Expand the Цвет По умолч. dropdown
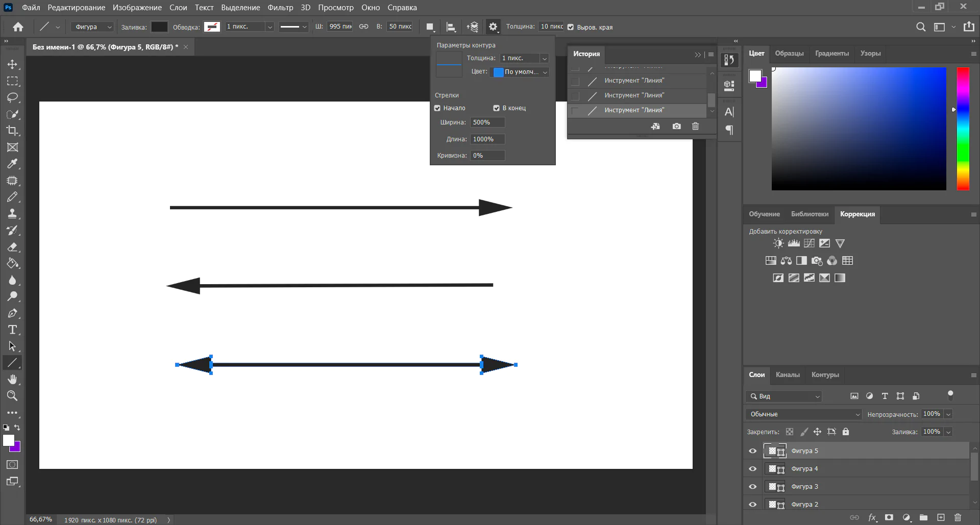980x525 pixels. click(x=520, y=72)
